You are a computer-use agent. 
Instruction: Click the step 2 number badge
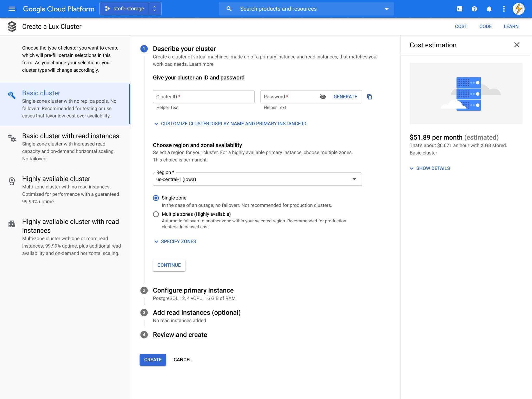[x=144, y=290]
